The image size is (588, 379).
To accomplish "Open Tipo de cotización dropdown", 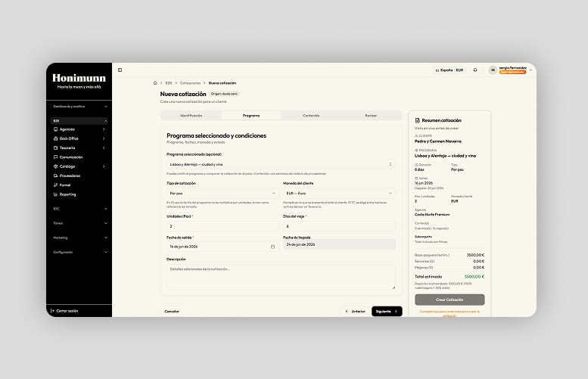I will click(x=222, y=193).
